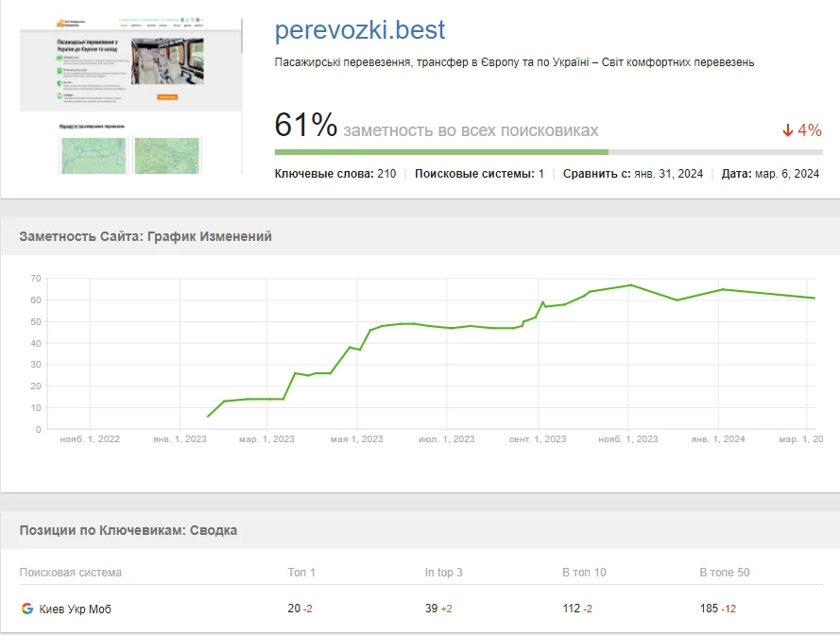This screenshot has width=840, height=635.
Task: Click the 4% visibility change value
Action: click(x=810, y=130)
